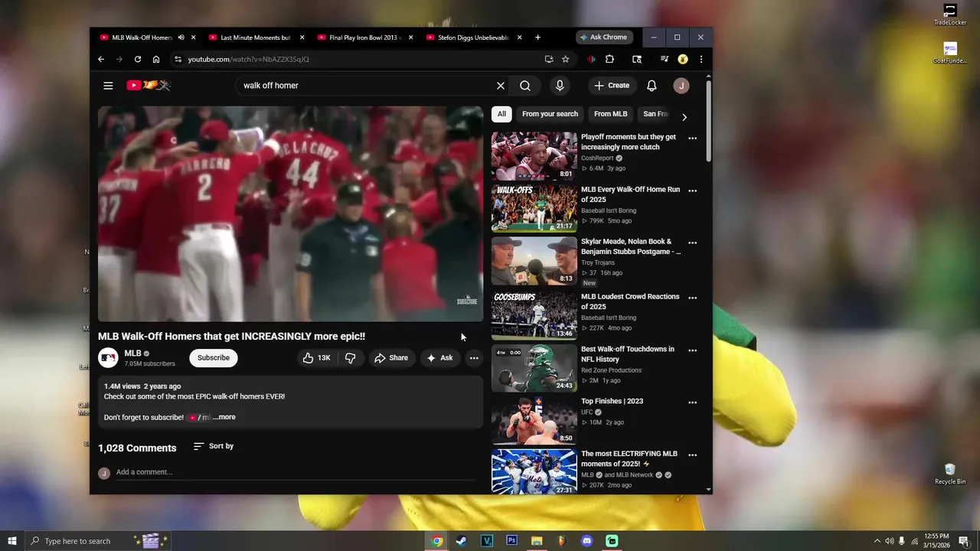Play the Goosebumps 13:46 thumbnail
The height and width of the screenshot is (551, 980).
point(534,315)
